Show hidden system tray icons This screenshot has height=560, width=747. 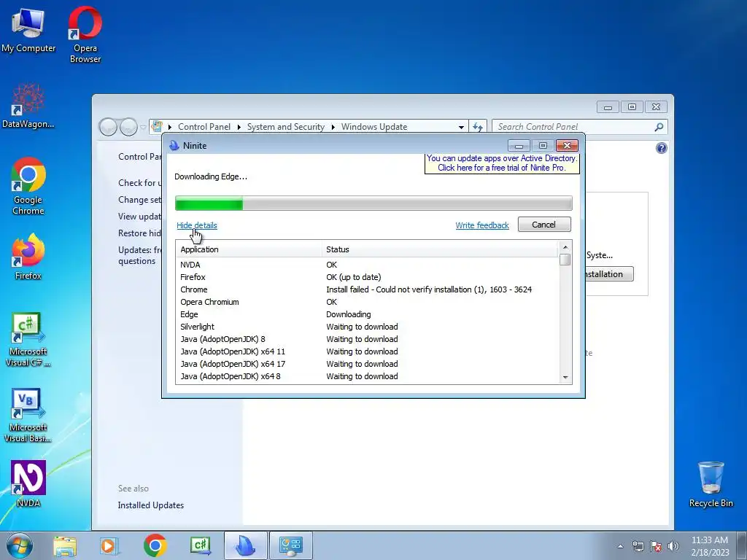(x=620, y=546)
